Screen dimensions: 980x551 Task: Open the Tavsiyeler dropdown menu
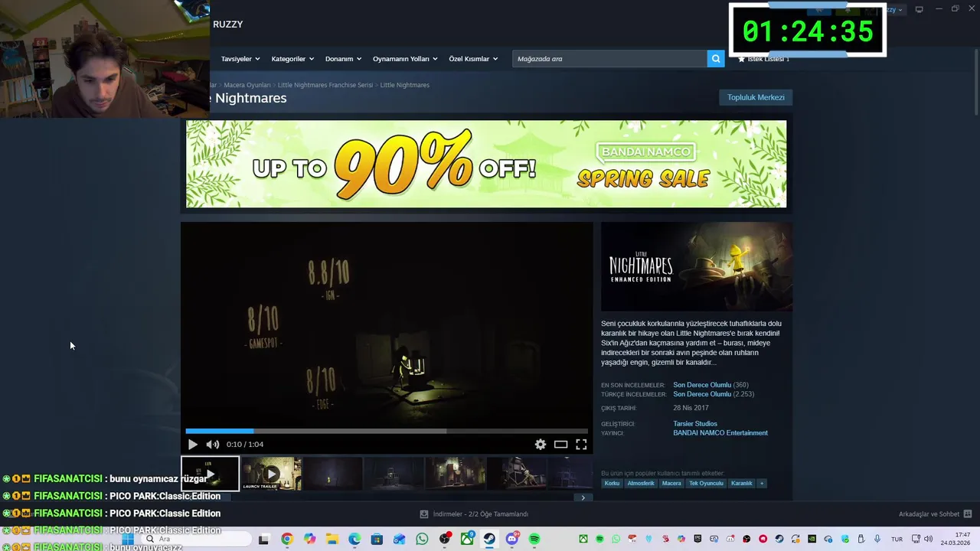coord(240,59)
